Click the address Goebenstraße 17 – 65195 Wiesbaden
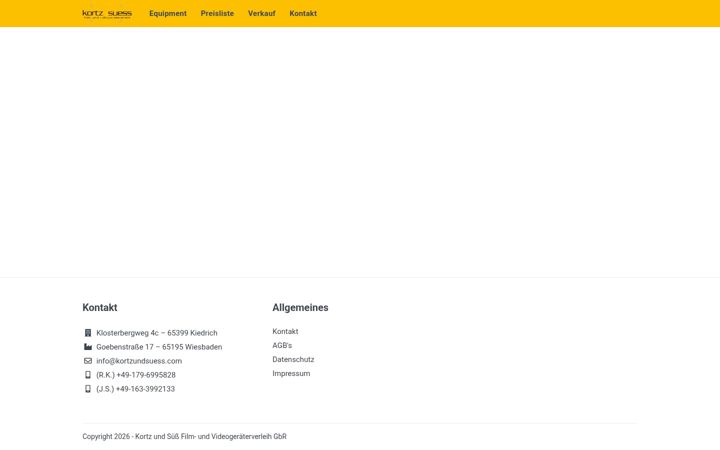720x450 pixels. click(x=159, y=347)
